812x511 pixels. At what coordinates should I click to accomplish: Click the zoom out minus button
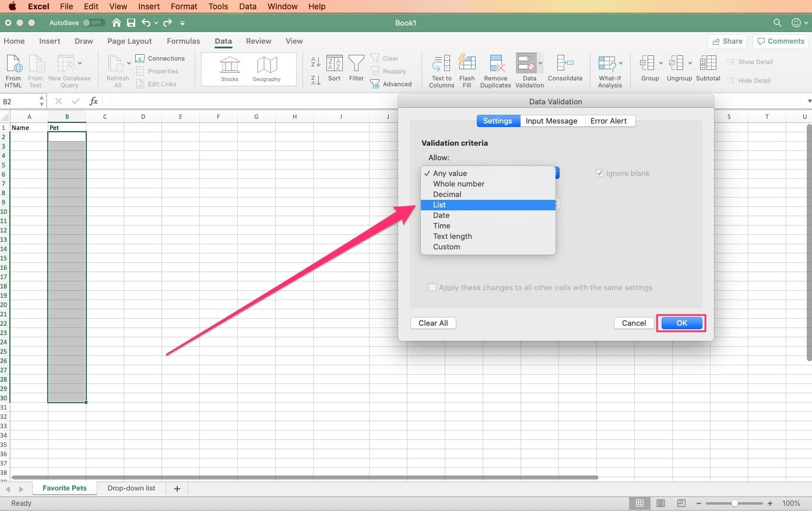coord(699,503)
